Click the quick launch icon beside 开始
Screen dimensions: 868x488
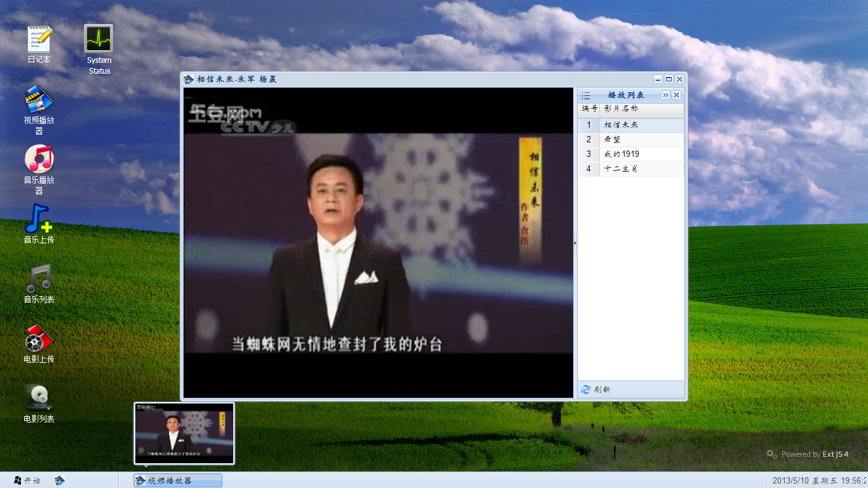pos(59,480)
